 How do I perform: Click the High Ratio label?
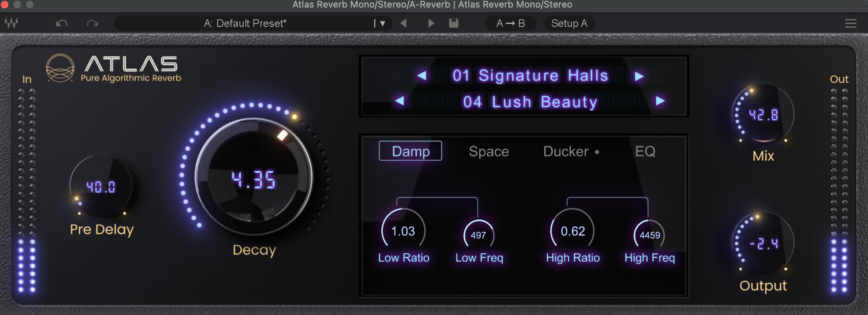point(573,258)
